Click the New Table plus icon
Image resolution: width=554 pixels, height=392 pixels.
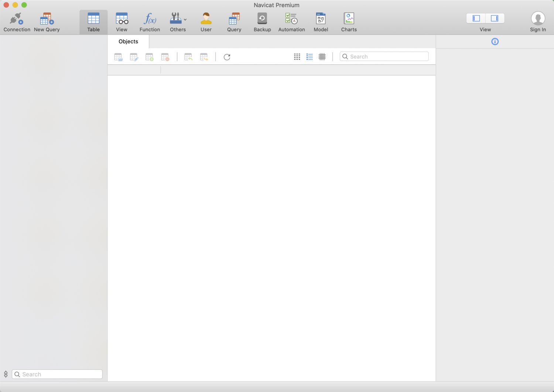[x=150, y=57]
